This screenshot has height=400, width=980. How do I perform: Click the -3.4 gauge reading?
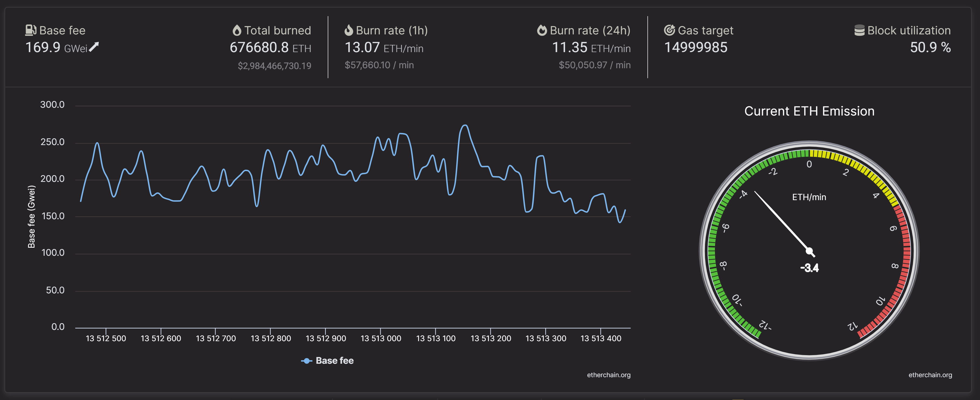[x=809, y=268]
